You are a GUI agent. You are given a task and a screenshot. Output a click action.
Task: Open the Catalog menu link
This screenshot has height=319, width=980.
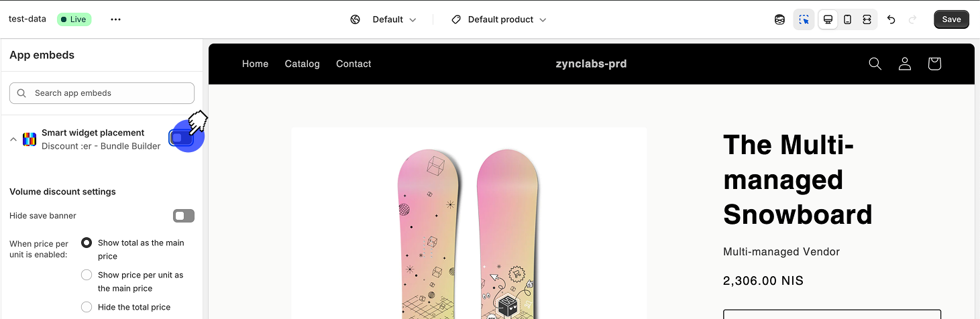point(302,64)
